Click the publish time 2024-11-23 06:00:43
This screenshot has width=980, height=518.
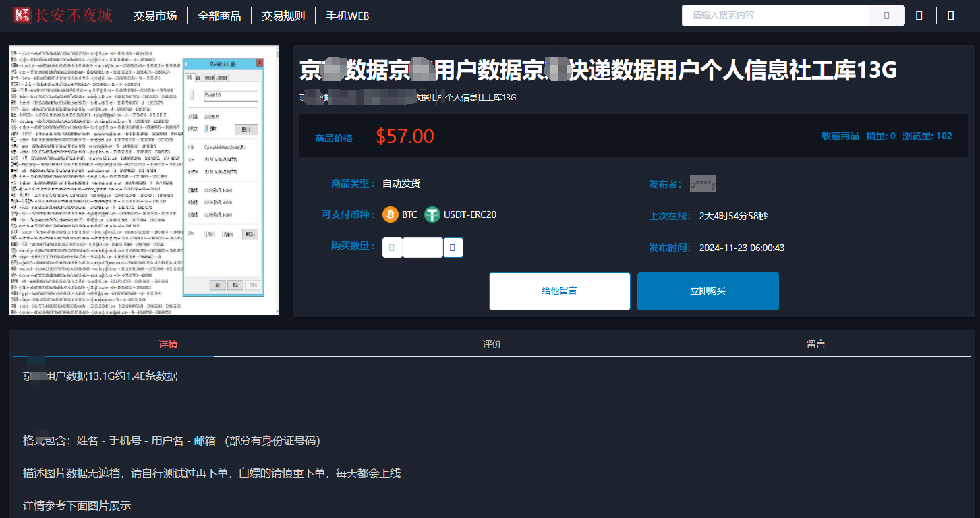coord(742,248)
